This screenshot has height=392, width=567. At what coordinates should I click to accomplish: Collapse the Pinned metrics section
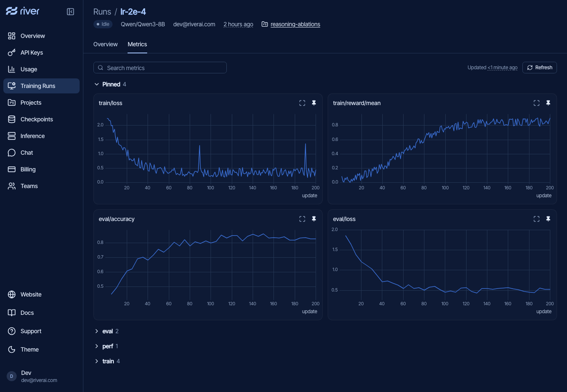click(x=110, y=84)
